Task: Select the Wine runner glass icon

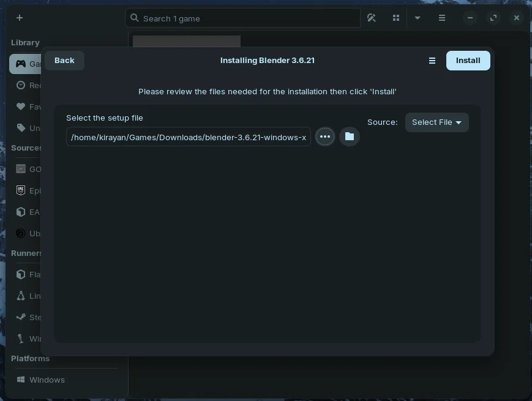Action: [21, 339]
